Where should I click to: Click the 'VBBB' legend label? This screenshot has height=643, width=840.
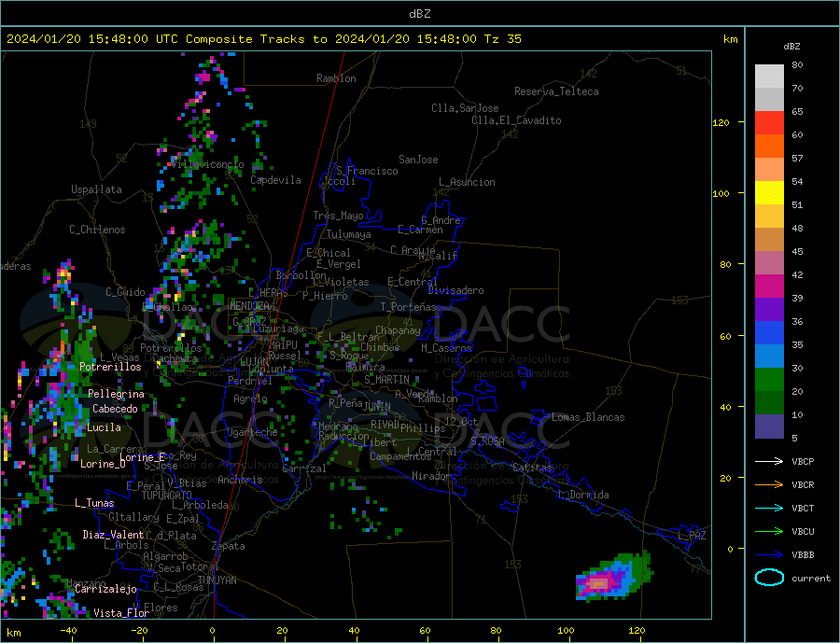pos(803,554)
